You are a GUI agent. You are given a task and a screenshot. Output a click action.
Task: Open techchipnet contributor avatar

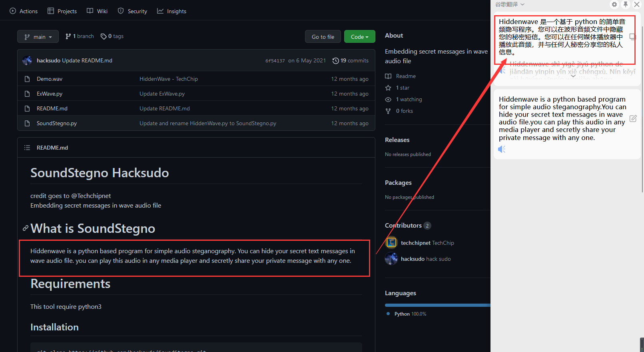tap(391, 242)
